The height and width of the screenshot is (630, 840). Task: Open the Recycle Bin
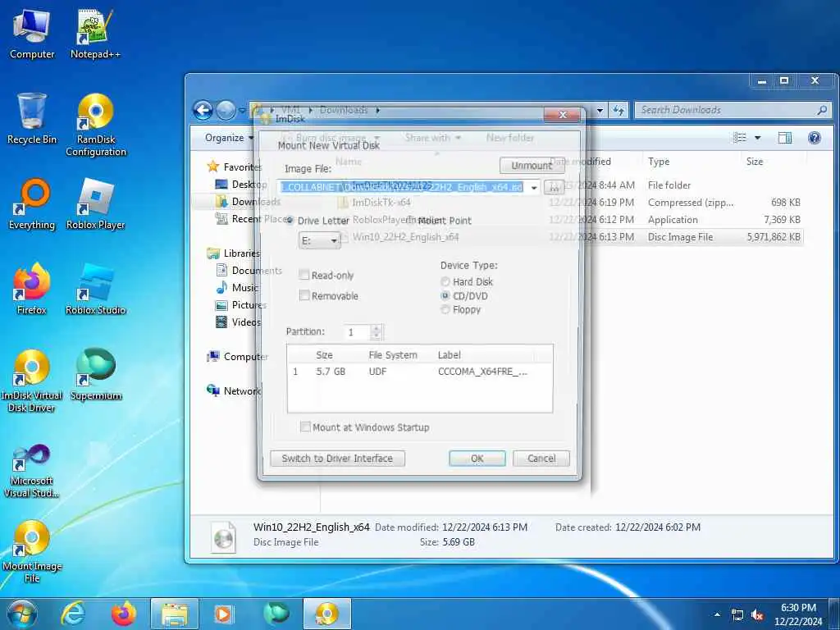click(x=32, y=119)
